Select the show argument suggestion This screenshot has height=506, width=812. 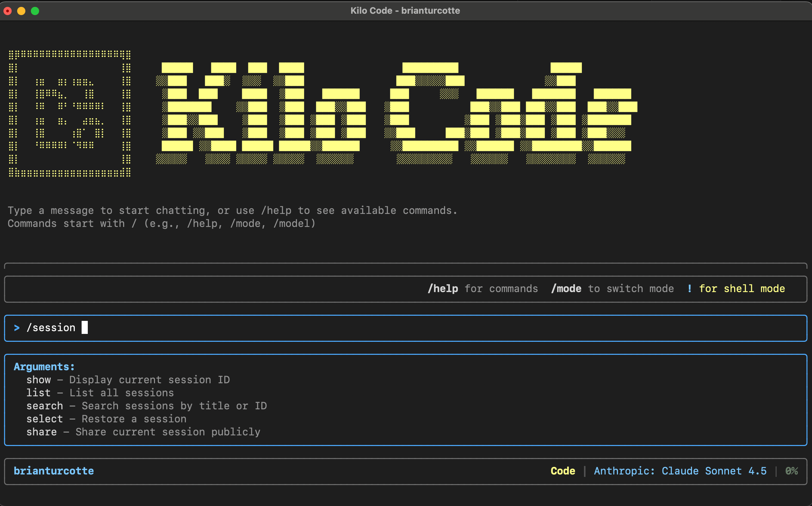point(39,380)
